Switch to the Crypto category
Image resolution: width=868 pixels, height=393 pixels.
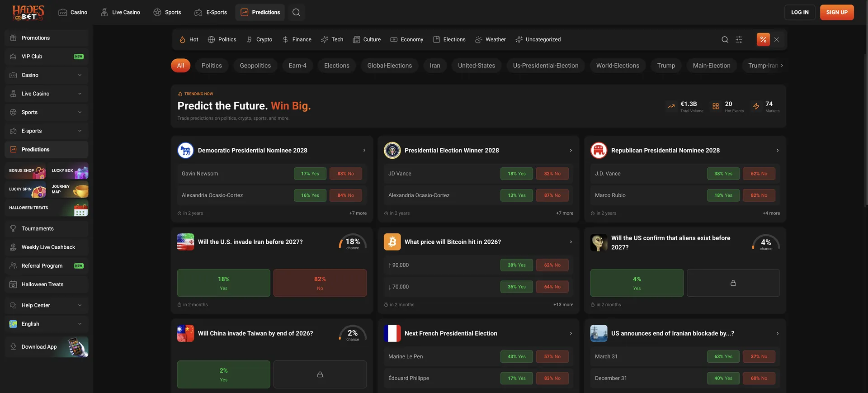point(259,39)
